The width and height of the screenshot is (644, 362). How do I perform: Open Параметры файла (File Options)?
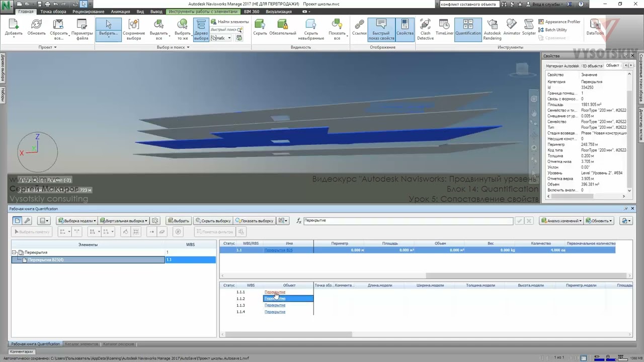click(x=82, y=30)
